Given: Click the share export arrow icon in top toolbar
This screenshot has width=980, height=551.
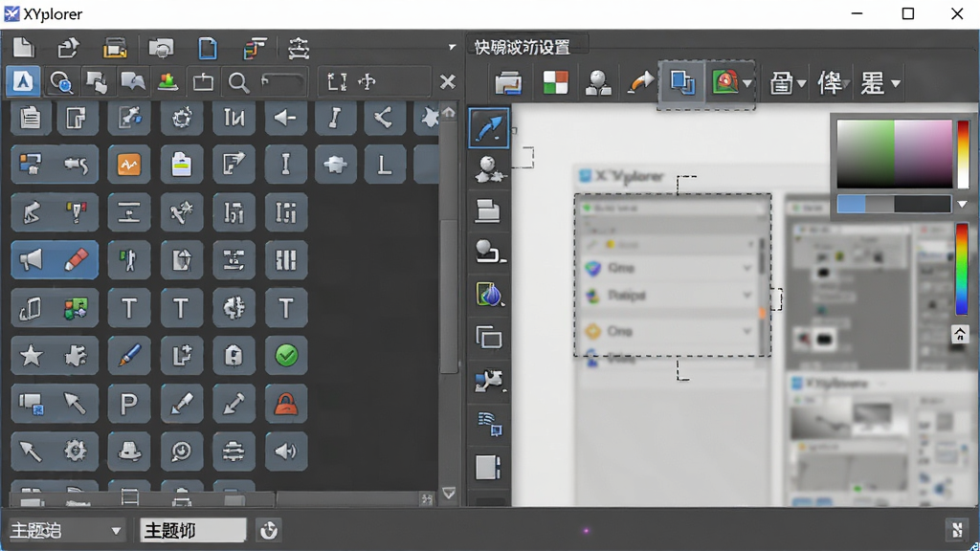Looking at the screenshot, I should tap(68, 48).
